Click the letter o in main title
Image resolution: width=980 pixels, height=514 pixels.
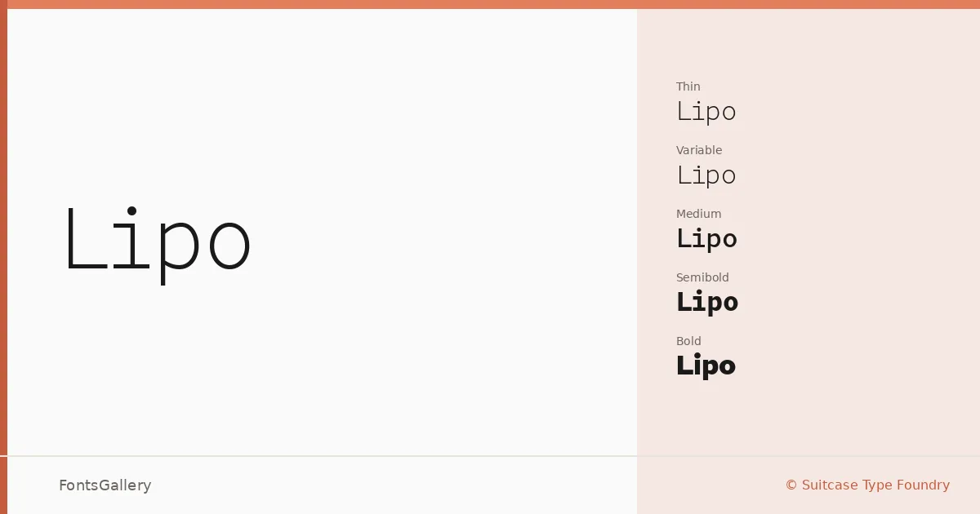pyautogui.click(x=229, y=246)
